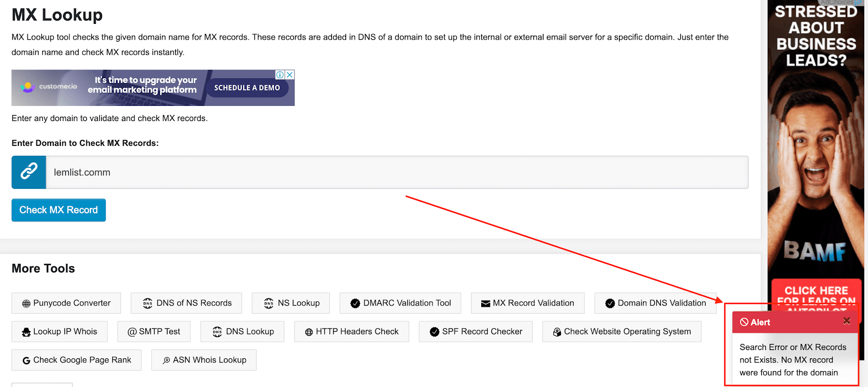The height and width of the screenshot is (387, 868).
Task: Open HTTP Headers Check tool
Action: [x=352, y=332]
